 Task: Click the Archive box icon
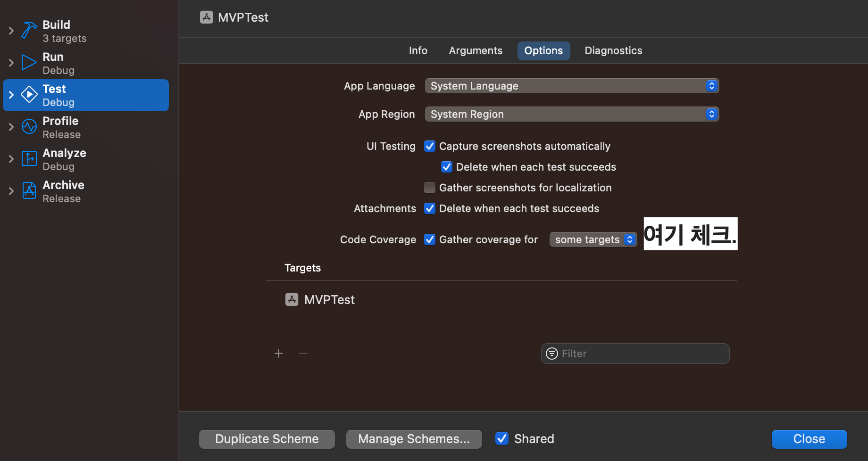[28, 190]
